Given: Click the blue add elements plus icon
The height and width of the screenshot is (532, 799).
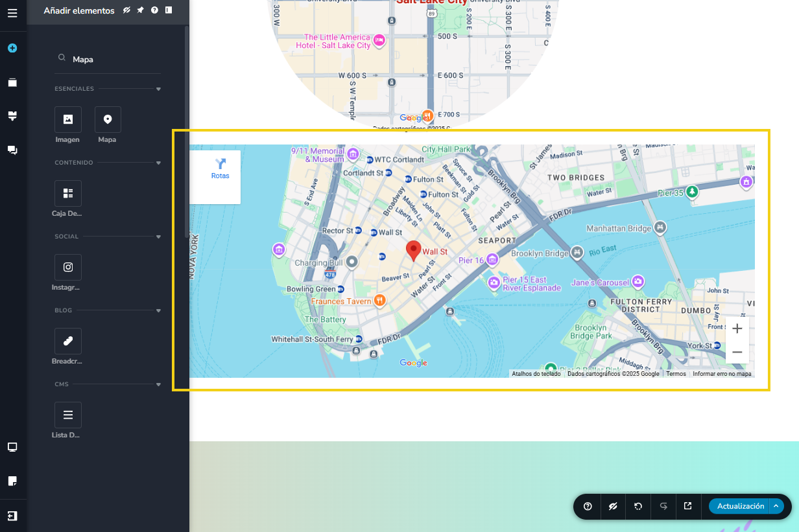Looking at the screenshot, I should coord(12,49).
